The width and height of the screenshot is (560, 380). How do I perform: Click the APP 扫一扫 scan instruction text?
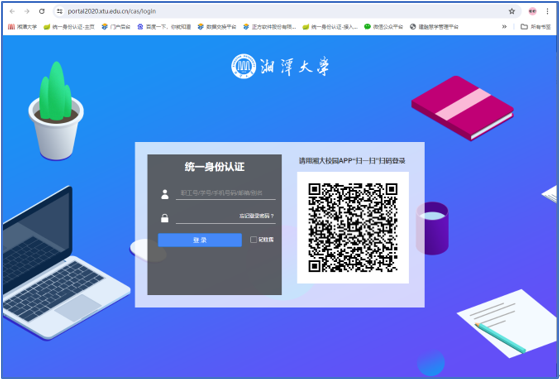(352, 161)
